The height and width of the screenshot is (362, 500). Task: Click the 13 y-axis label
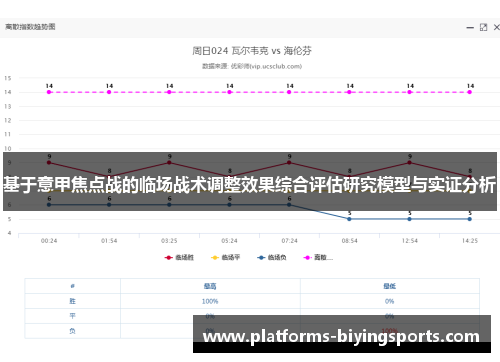[x=8, y=107]
